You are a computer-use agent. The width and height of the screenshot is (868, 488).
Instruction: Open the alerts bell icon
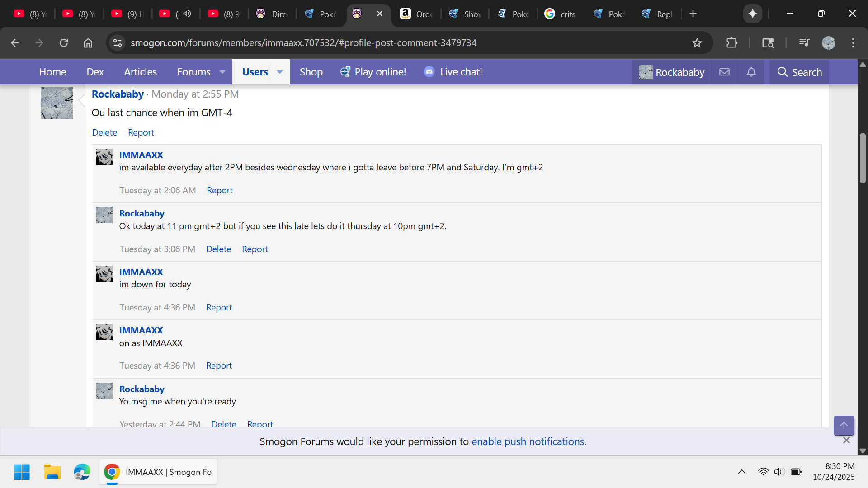(751, 72)
